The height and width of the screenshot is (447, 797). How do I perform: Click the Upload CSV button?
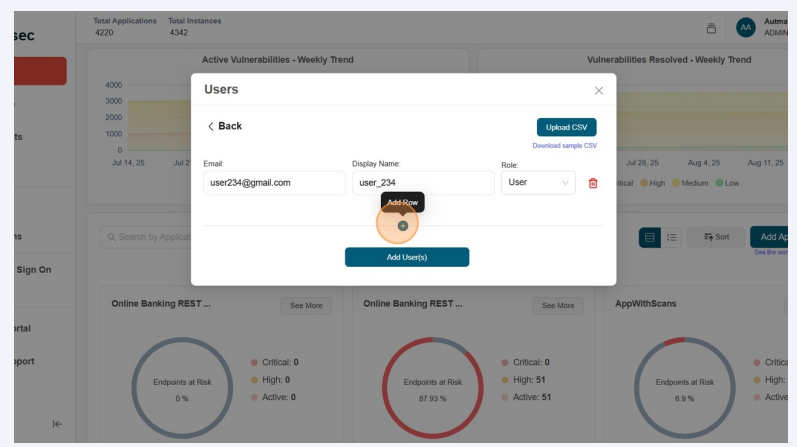(x=566, y=127)
